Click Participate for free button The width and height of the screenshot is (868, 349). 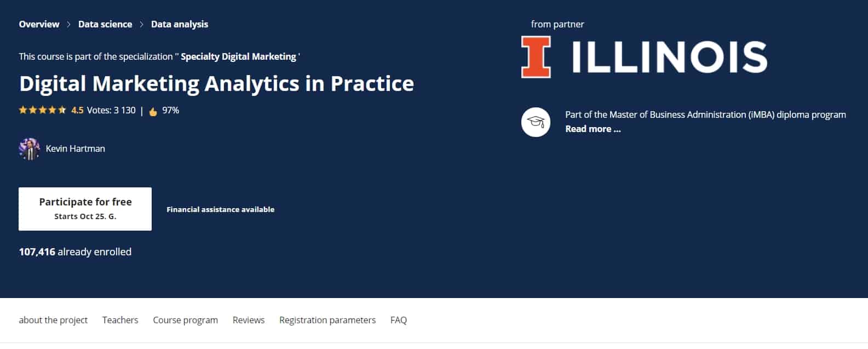coord(85,209)
